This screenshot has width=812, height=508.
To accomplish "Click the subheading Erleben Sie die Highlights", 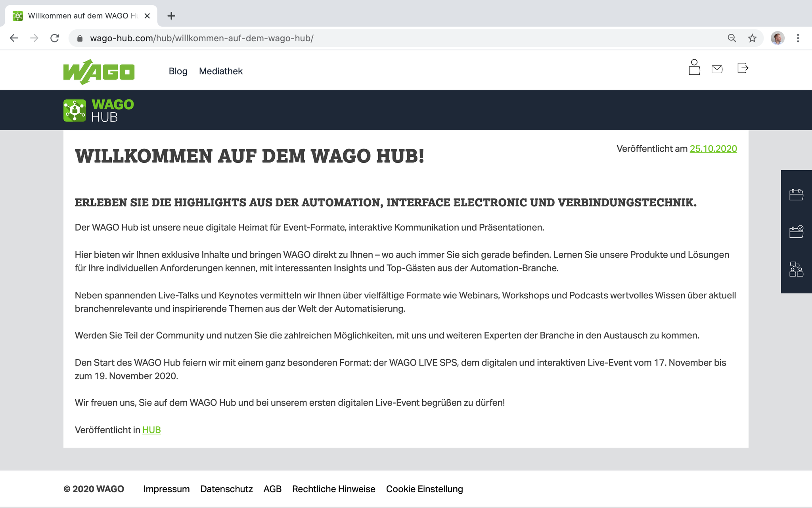I will pos(385,202).
